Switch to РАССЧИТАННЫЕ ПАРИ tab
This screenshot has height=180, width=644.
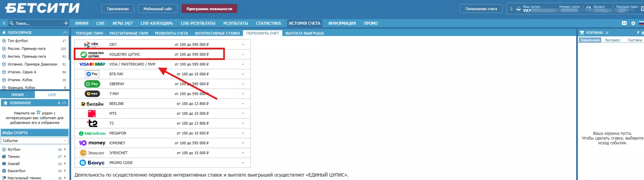click(129, 33)
